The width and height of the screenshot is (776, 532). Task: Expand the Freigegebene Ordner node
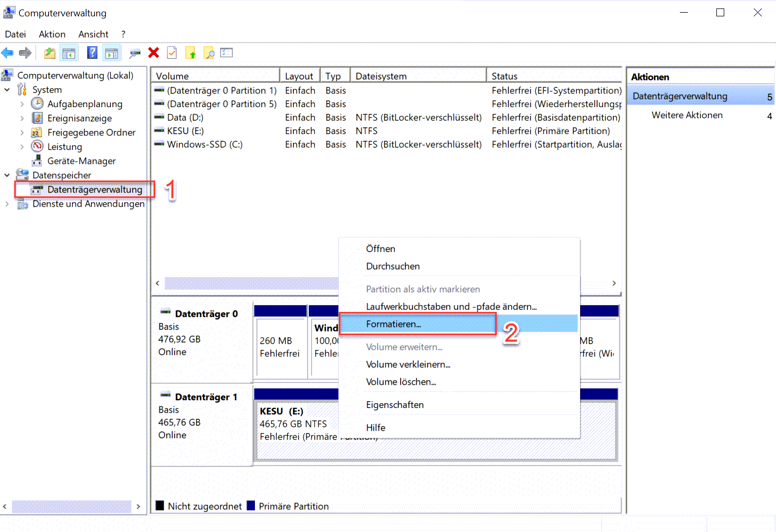[22, 132]
